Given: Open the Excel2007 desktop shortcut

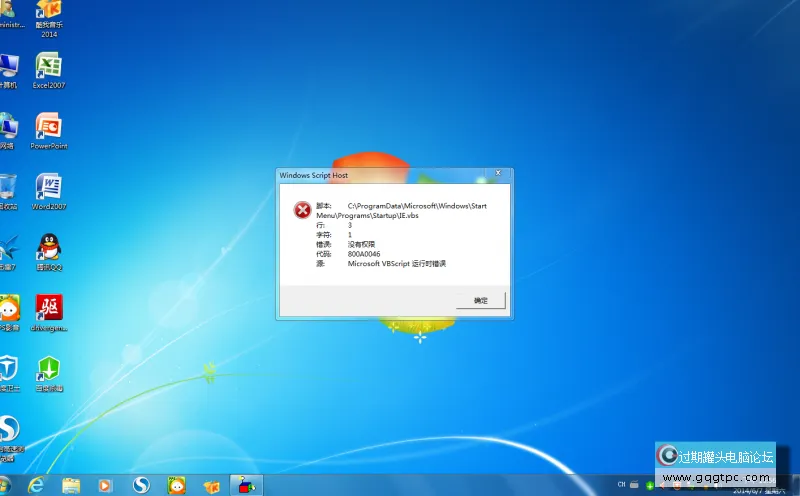Looking at the screenshot, I should 49,67.
